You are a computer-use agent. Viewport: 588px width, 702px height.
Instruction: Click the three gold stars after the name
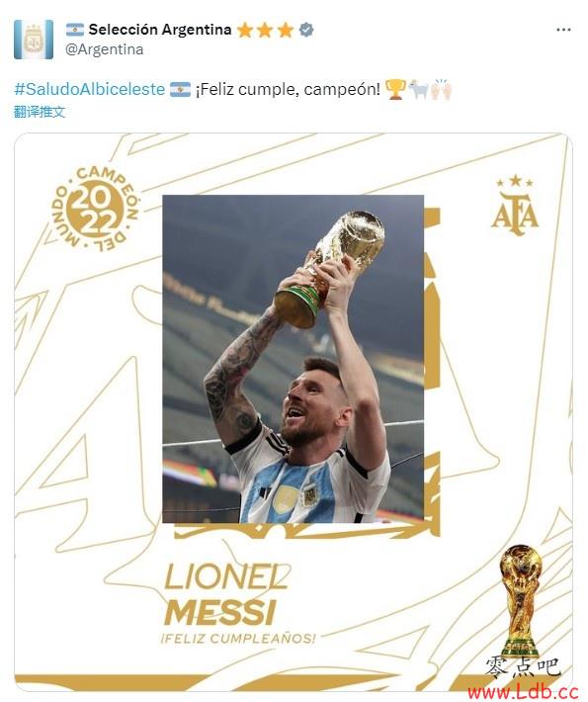click(x=265, y=30)
